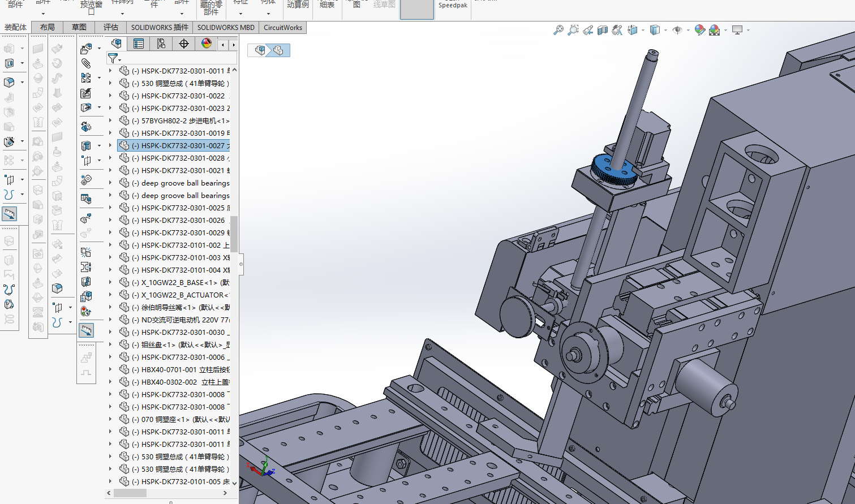Select the 钼丝盘<1> tree item

[175, 344]
